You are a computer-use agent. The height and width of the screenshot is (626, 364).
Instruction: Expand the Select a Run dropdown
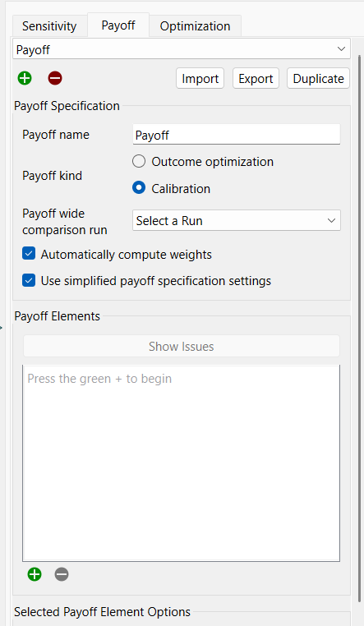[237, 220]
